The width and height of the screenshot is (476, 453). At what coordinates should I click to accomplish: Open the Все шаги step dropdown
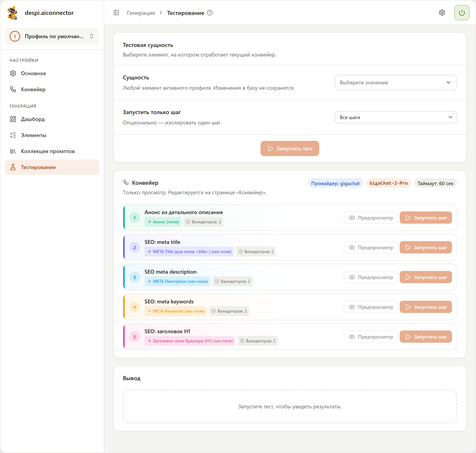(x=396, y=117)
